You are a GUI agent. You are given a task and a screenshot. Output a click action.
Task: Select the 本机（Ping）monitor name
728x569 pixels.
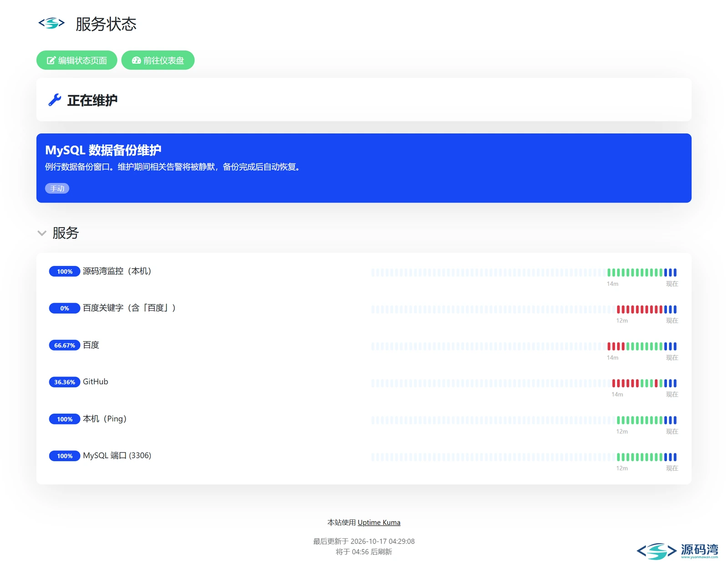(x=105, y=418)
